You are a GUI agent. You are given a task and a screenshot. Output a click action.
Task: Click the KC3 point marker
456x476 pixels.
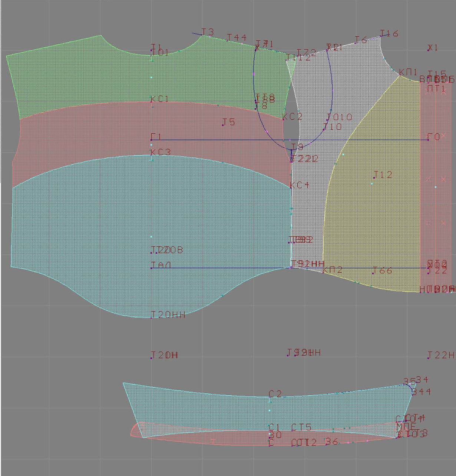[x=151, y=155]
